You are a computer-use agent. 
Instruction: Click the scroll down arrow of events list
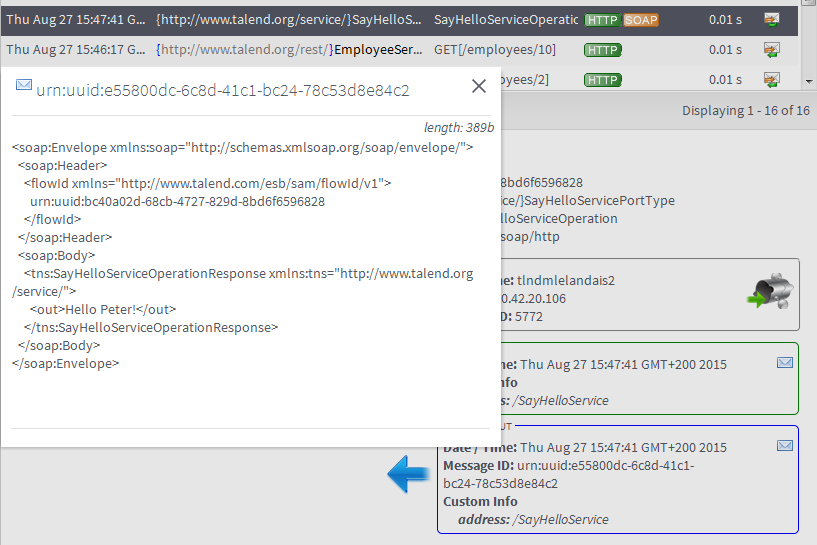click(x=809, y=81)
